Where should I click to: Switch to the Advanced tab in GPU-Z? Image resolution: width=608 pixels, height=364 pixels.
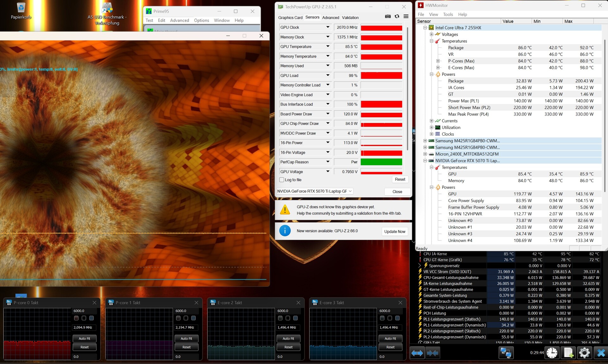[330, 18]
